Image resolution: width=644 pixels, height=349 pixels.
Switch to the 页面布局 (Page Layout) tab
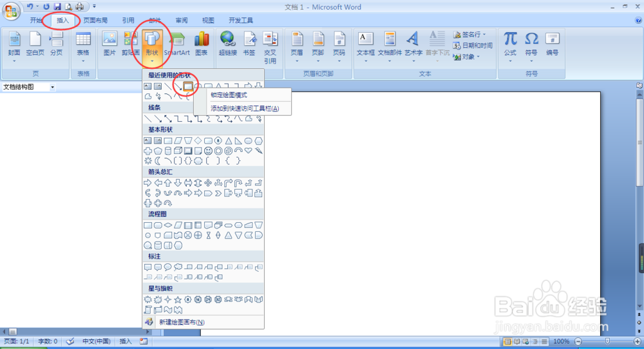tap(95, 20)
